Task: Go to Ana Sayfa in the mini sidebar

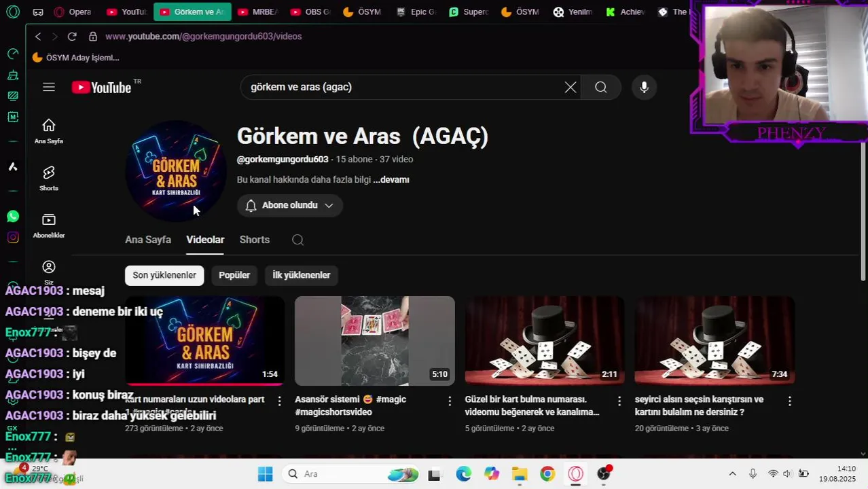Action: [x=48, y=131]
